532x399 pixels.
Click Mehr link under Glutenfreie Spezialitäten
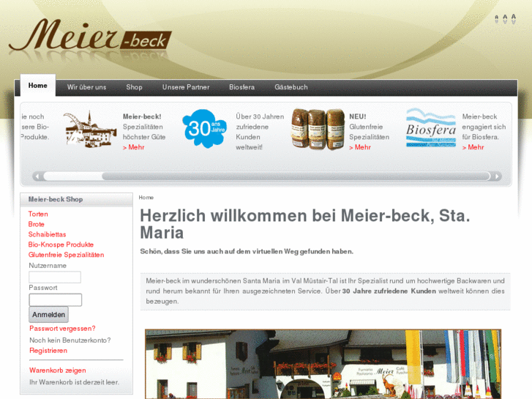coord(360,147)
